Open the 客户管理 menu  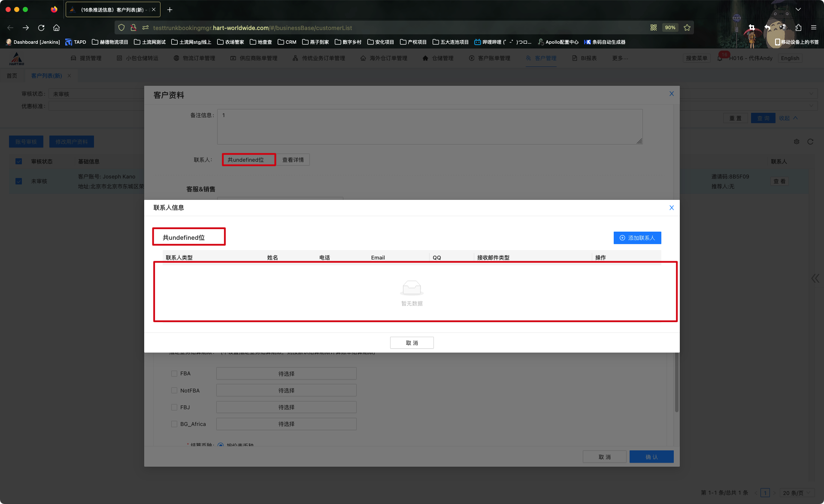[x=542, y=58]
